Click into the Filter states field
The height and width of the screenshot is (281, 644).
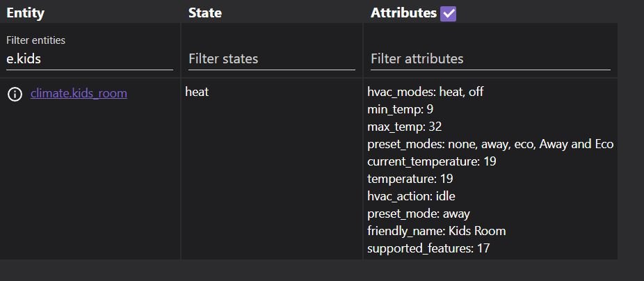(271, 58)
